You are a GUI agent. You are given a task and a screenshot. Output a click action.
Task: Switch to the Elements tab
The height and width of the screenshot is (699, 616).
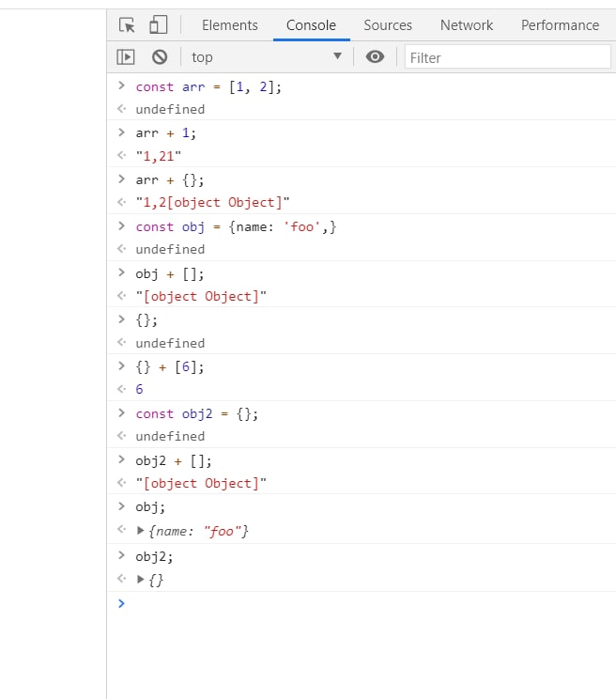tap(230, 25)
